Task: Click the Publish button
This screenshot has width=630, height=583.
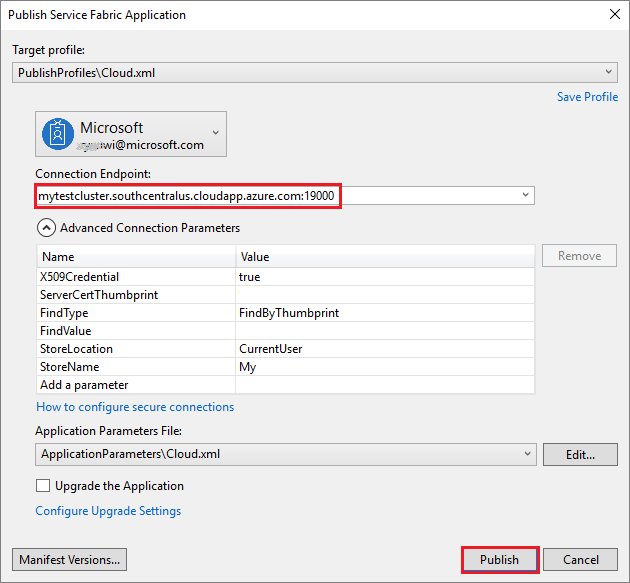Action: click(x=500, y=560)
